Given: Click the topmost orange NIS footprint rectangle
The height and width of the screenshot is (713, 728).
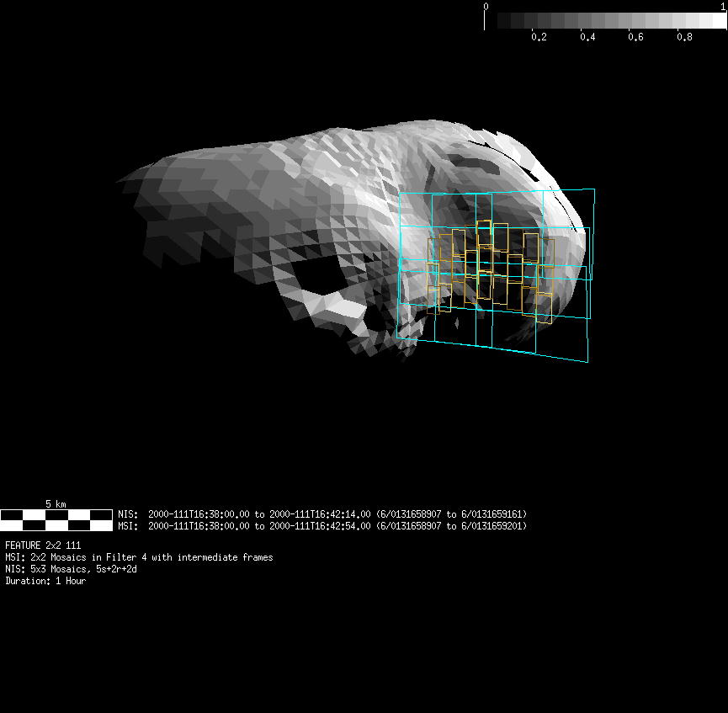Looking at the screenshot, I should (483, 233).
